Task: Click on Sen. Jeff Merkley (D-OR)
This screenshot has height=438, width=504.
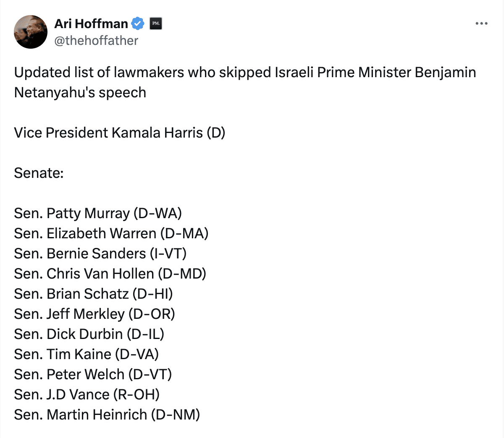Action: click(x=94, y=314)
